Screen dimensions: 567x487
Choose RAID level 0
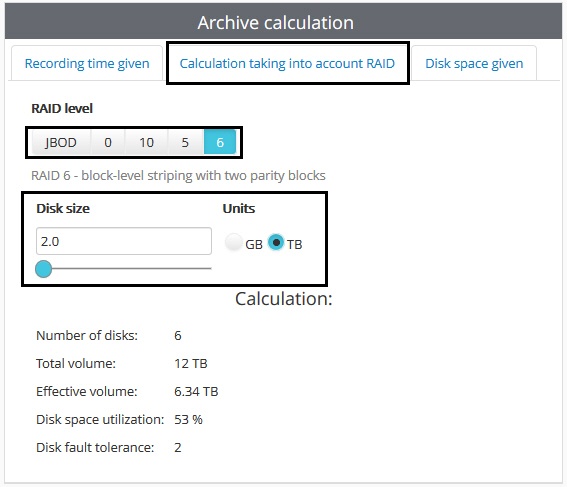pos(108,142)
